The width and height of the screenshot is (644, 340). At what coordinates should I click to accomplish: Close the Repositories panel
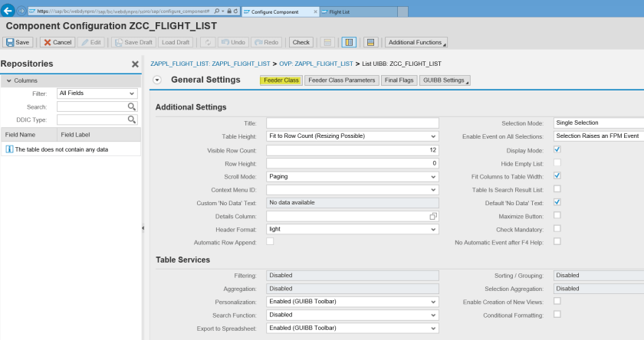click(135, 64)
